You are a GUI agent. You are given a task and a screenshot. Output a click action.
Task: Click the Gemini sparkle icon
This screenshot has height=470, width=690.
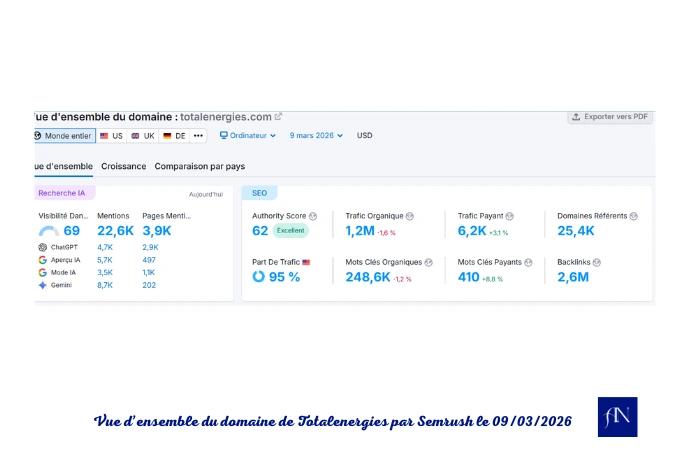(x=43, y=285)
